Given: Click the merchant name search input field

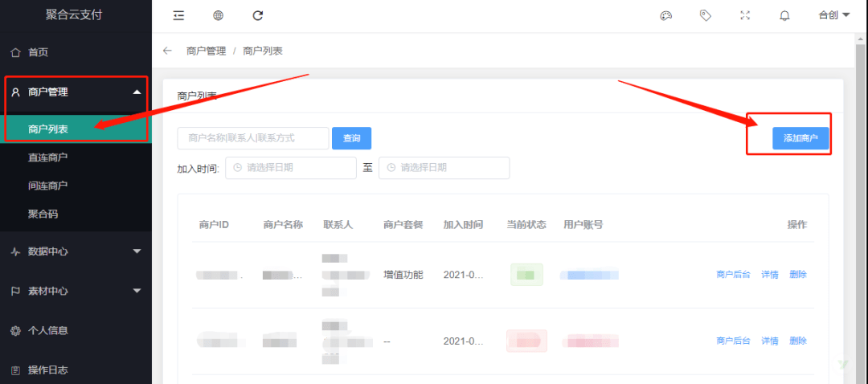Looking at the screenshot, I should point(253,138).
